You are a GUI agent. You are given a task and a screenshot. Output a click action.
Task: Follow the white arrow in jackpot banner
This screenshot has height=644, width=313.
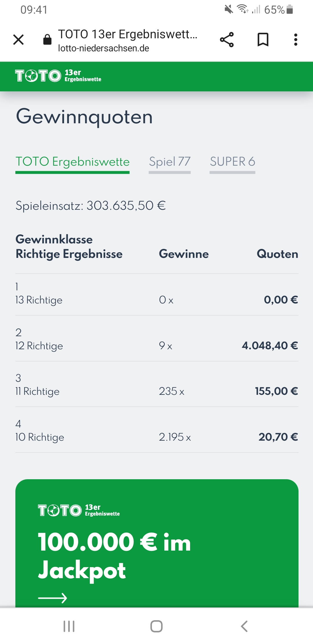[52, 598]
